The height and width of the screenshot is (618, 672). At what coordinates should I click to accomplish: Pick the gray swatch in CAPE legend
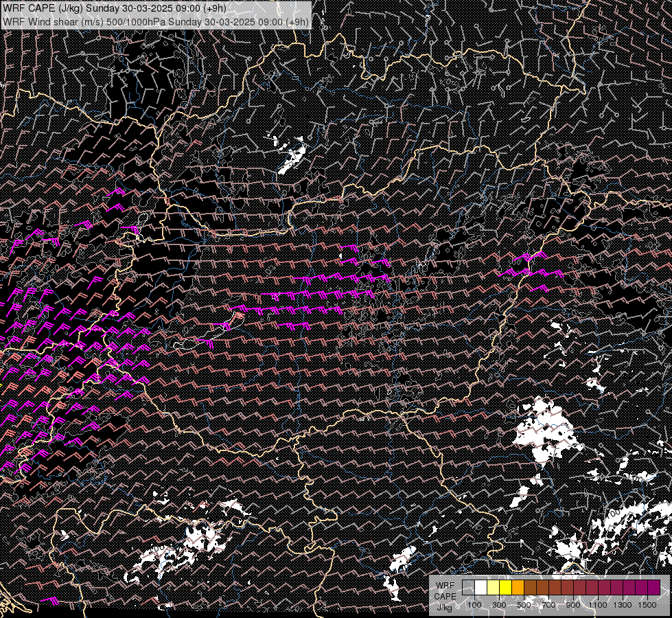click(468, 588)
